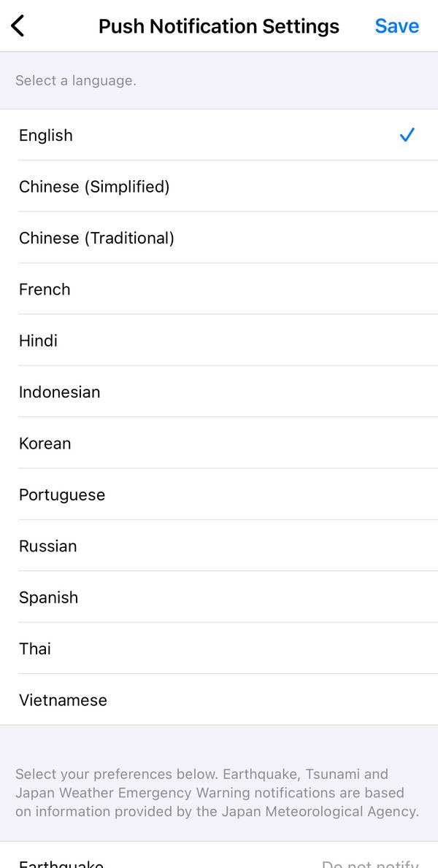
Task: Tap the Push Notification Settings title
Action: (219, 26)
